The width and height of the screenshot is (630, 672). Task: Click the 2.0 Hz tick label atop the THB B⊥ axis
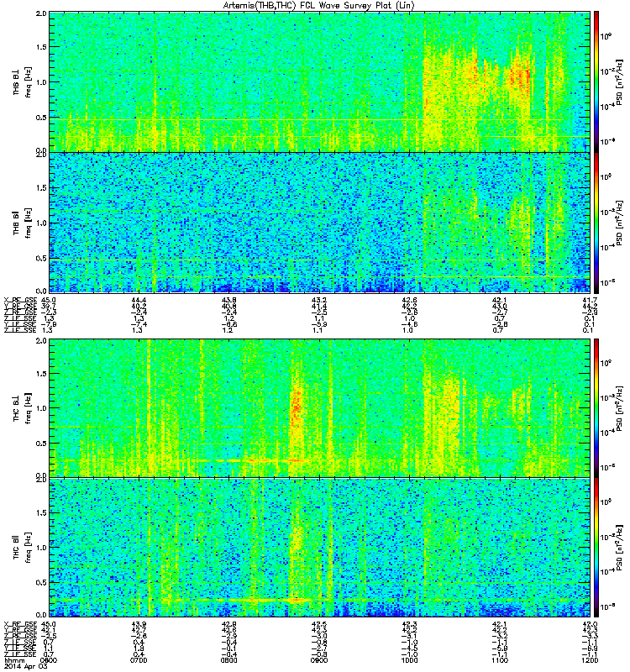click(41, 13)
